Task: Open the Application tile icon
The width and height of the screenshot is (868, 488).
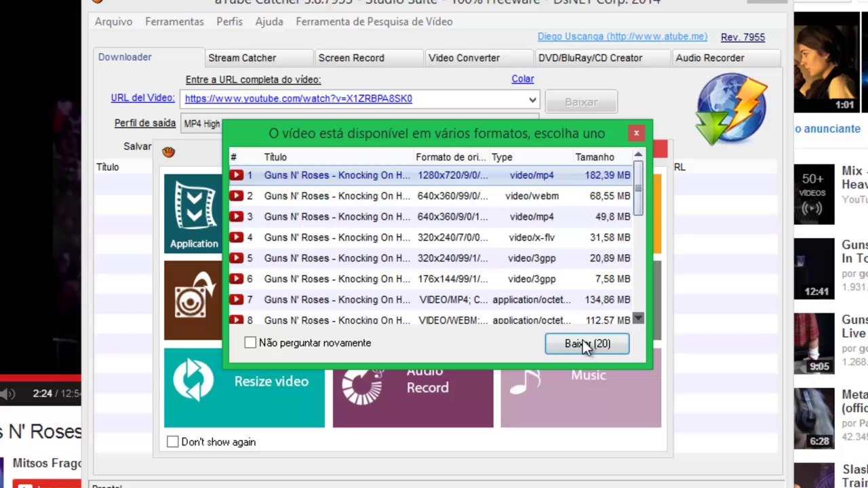Action: [193, 213]
